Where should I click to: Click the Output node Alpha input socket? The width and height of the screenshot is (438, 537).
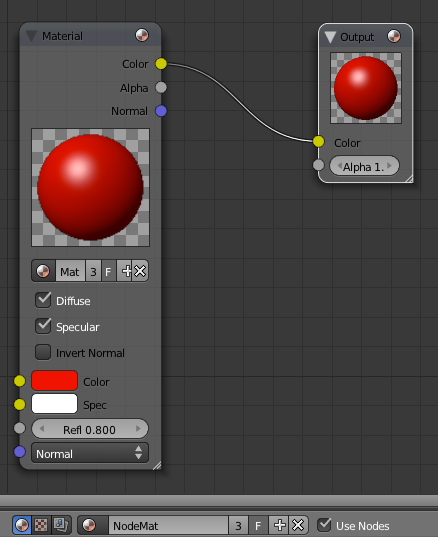[x=318, y=165]
